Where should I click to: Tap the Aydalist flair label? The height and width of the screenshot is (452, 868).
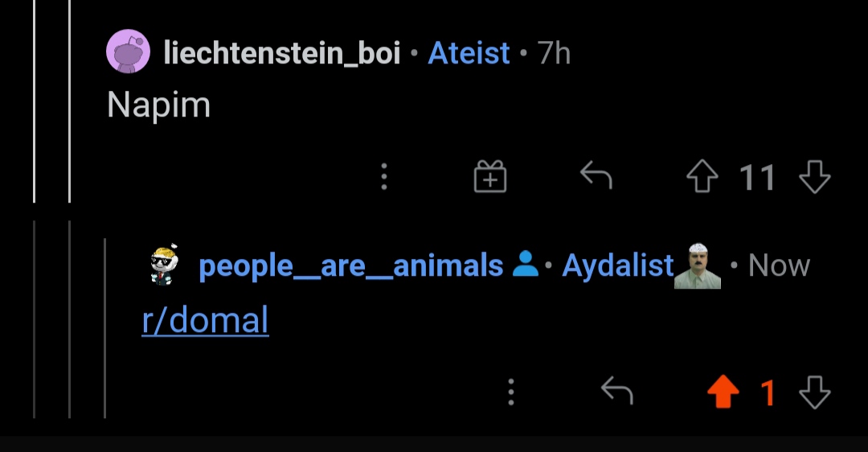tap(617, 265)
